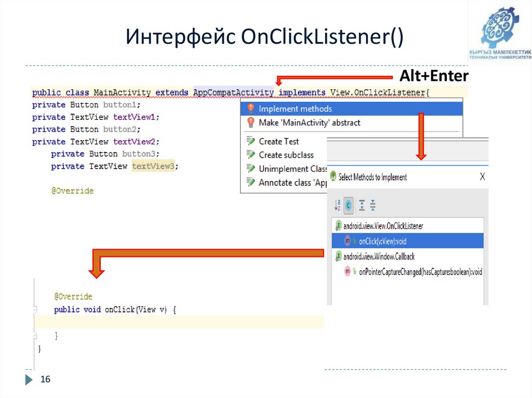This screenshot has width=532, height=398.
Task: Click the X to close Select Methods to Implement
Action: (483, 177)
